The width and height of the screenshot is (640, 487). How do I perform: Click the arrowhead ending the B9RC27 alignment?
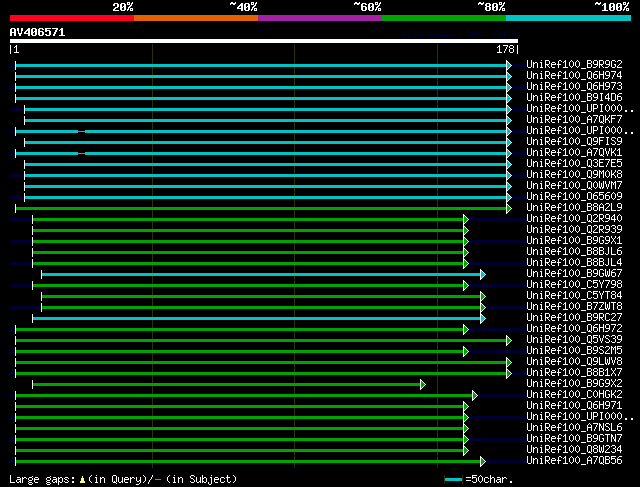point(483,318)
